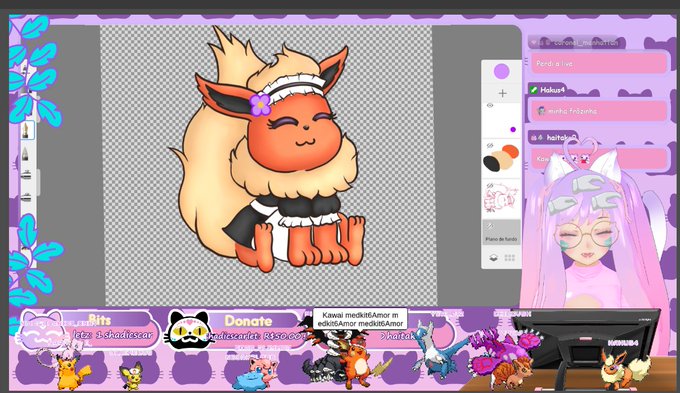The image size is (680, 393).
Task: Open the grid icon in layer panel
Action: [510, 258]
